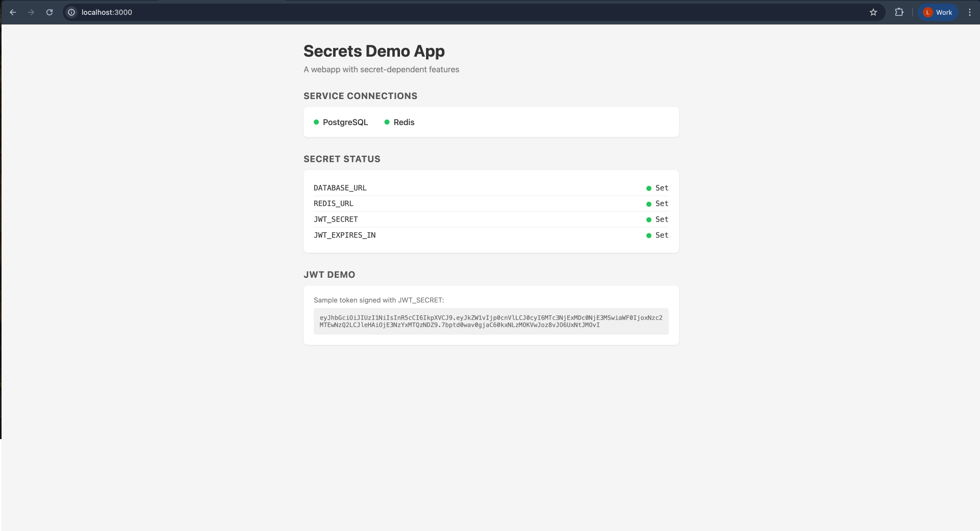Image resolution: width=980 pixels, height=531 pixels.
Task: Click the bookmark star icon
Action: (x=874, y=12)
